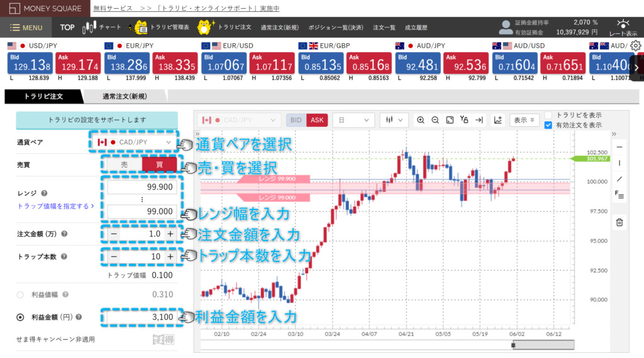
Task: Select vertical line drawing tool
Action: coord(619,163)
